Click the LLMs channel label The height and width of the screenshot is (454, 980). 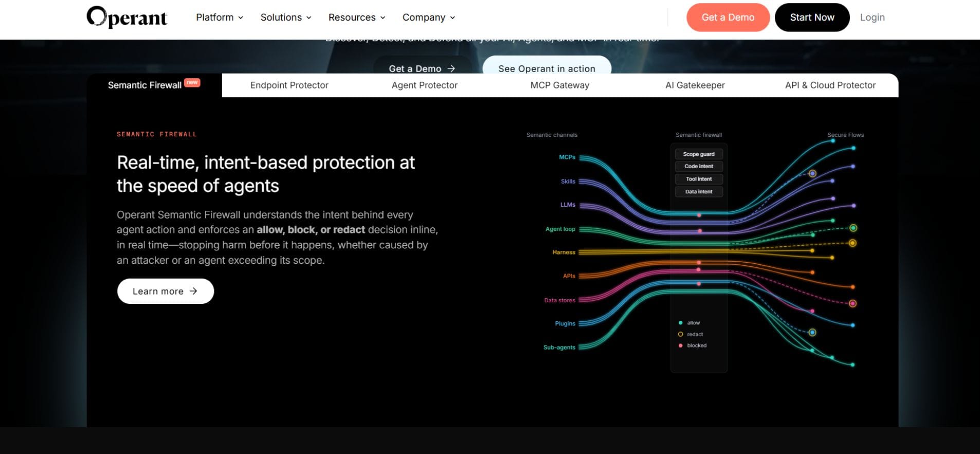(x=568, y=205)
